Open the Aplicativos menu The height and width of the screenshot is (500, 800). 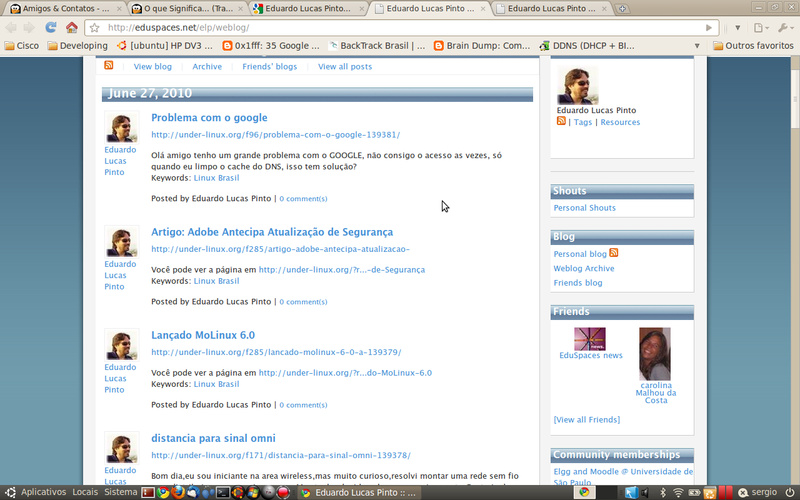tap(43, 492)
